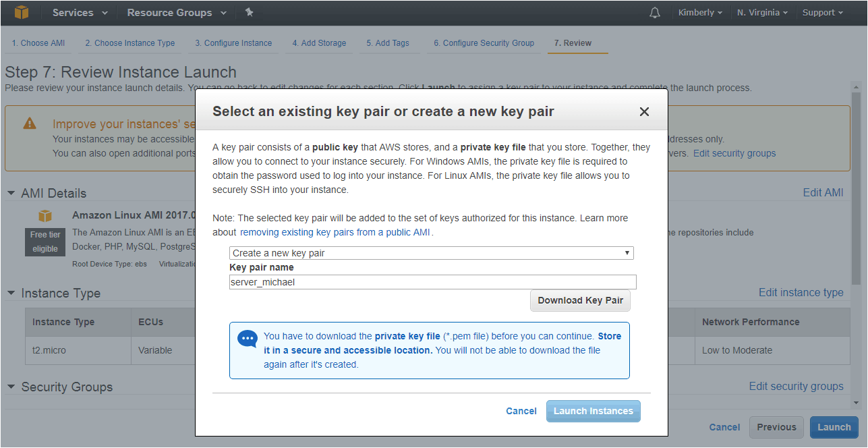Close the key pair dialog with X
Image resolution: width=868 pixels, height=448 pixels.
pos(644,112)
